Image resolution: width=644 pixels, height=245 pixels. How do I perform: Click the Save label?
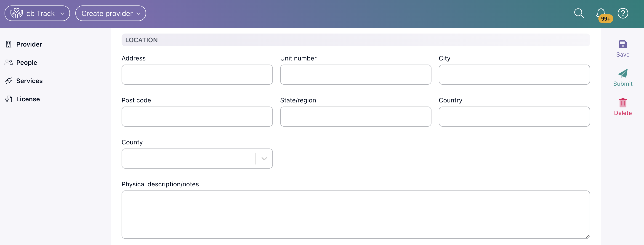623,54
